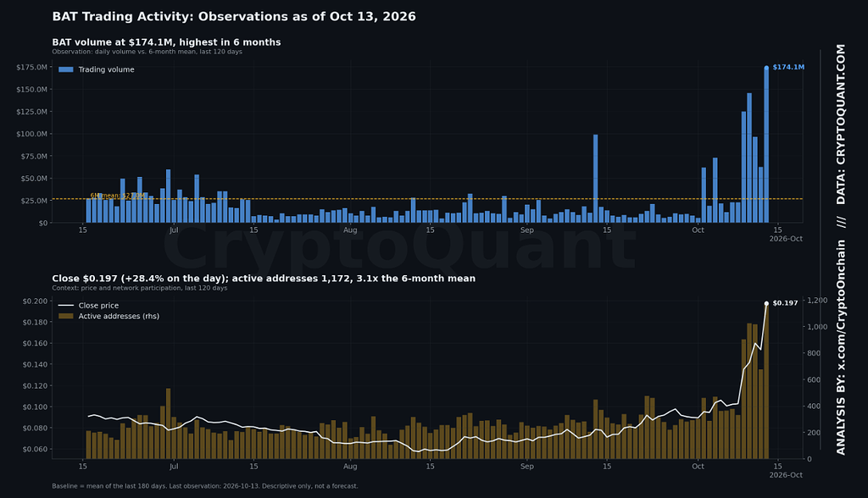Click the "$0.140" price axis label
Screen dimensions: 868x498
coord(35,365)
